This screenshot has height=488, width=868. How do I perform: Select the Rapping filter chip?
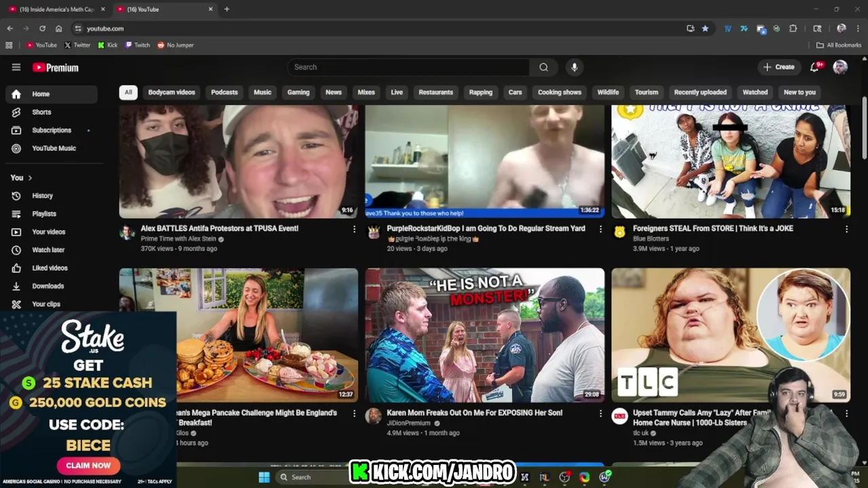click(x=481, y=92)
